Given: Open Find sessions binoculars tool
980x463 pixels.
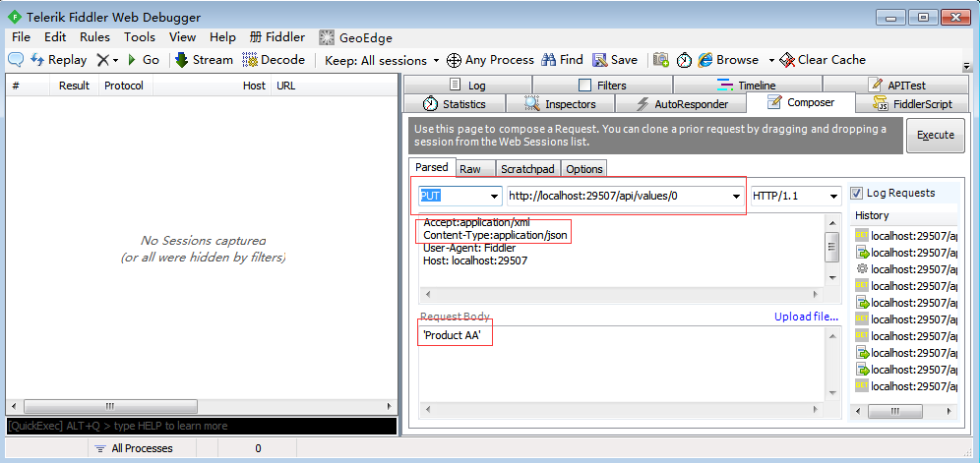Looking at the screenshot, I should [x=562, y=60].
